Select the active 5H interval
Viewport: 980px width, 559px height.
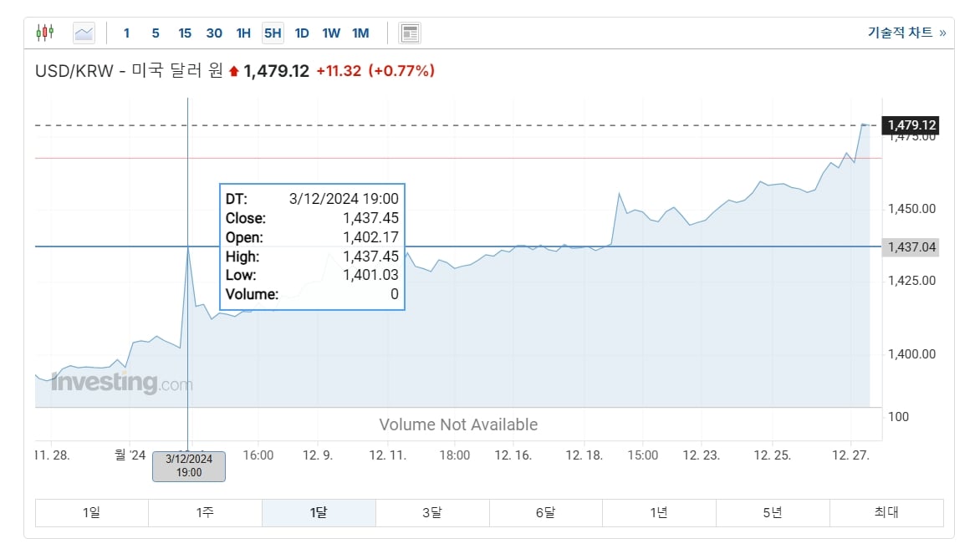(x=273, y=33)
